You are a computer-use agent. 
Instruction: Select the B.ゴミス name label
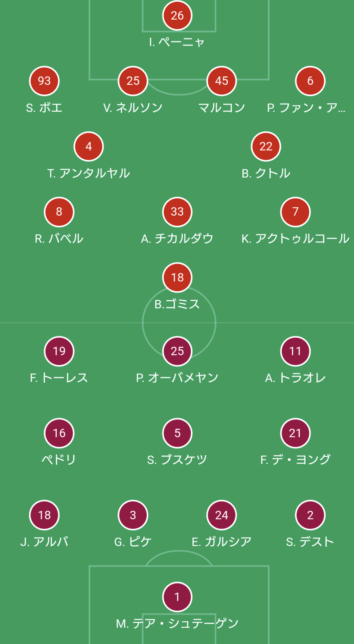[x=177, y=304]
